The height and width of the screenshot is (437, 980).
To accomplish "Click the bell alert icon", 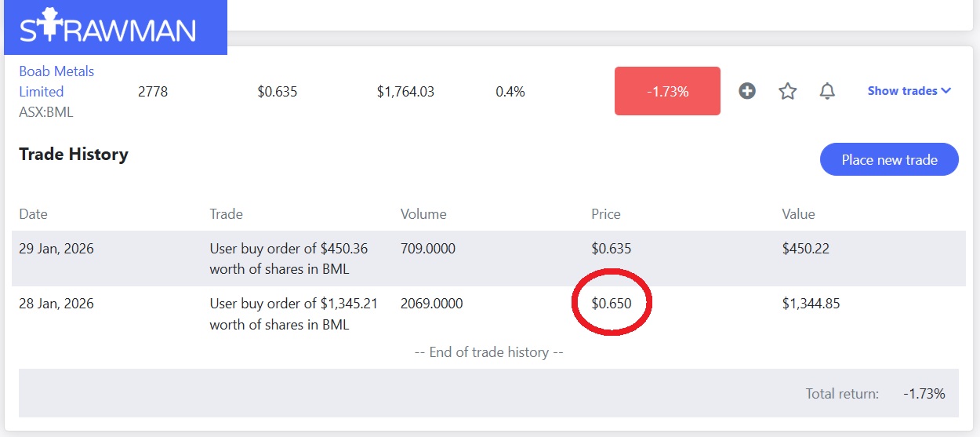I will [827, 91].
